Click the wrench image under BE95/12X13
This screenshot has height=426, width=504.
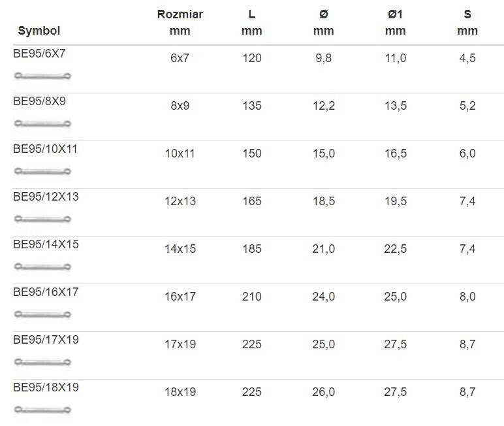point(42,219)
